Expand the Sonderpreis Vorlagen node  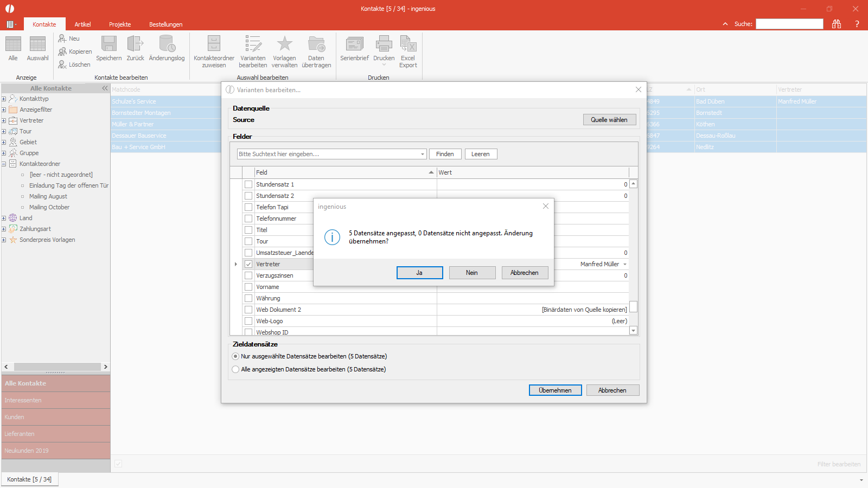[x=4, y=240]
